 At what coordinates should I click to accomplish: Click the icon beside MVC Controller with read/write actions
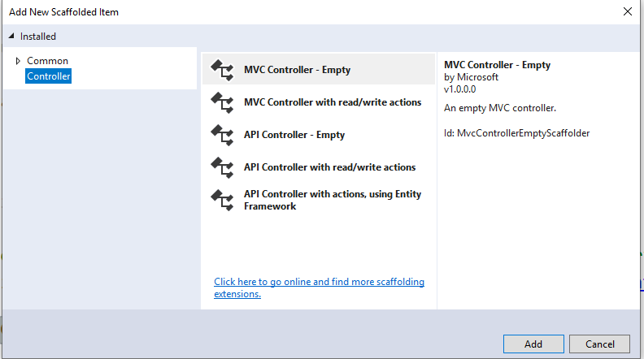[x=222, y=102]
